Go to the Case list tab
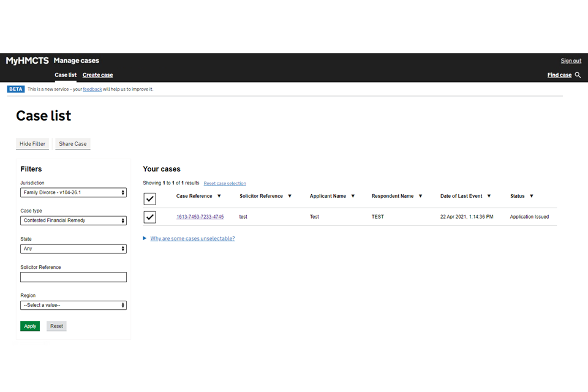Image resolution: width=588 pixels, height=392 pixels. click(x=66, y=75)
